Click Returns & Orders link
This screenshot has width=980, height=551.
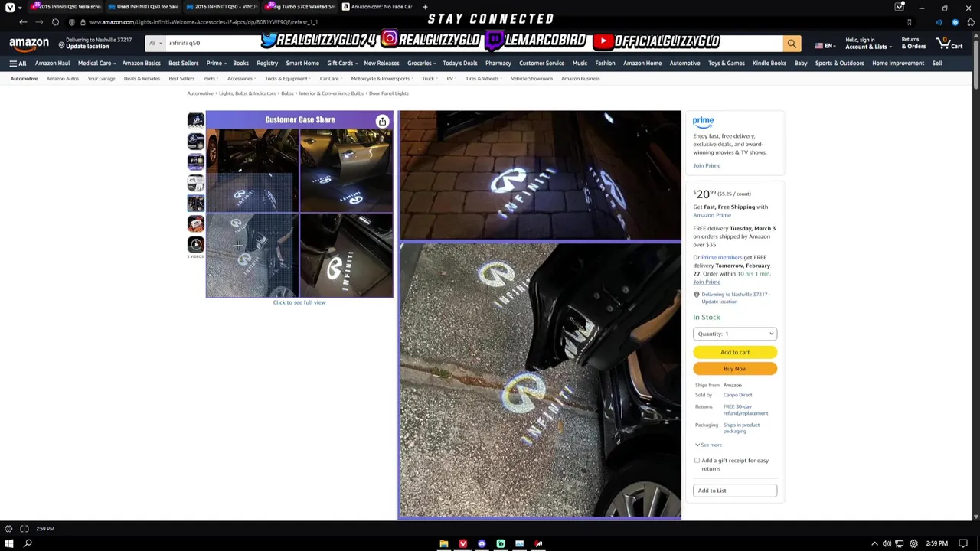[913, 44]
